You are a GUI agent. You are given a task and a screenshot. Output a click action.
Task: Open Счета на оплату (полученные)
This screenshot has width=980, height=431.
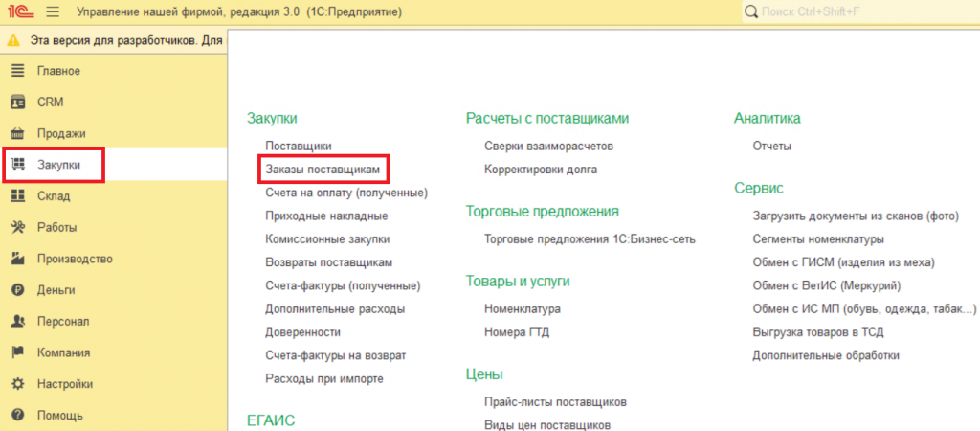click(346, 193)
